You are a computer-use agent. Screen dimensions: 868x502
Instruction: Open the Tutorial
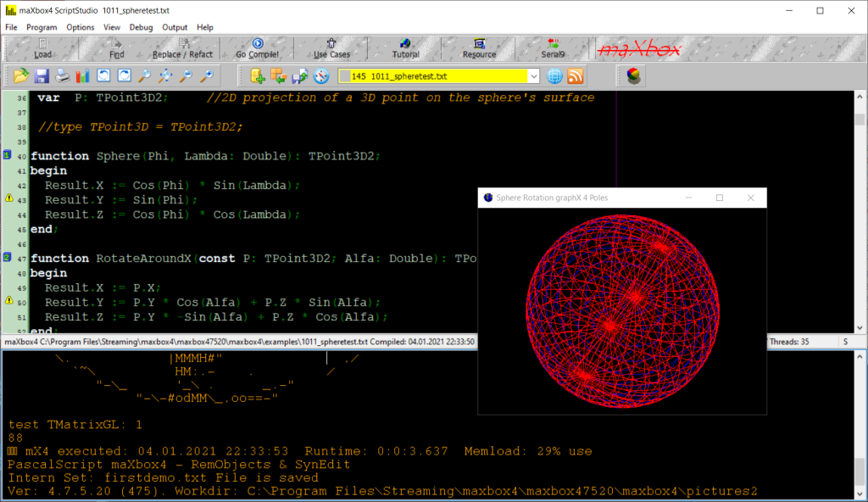[x=405, y=49]
